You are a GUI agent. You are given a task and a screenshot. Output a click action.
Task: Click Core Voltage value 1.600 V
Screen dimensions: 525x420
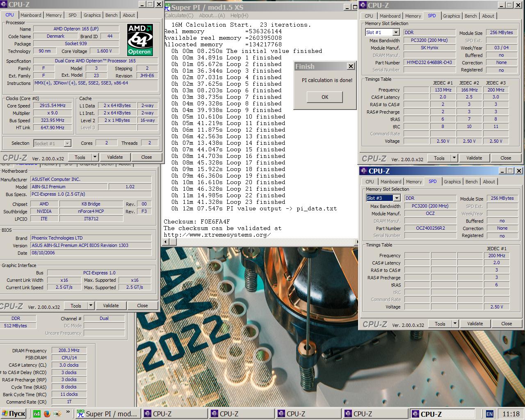click(x=104, y=51)
